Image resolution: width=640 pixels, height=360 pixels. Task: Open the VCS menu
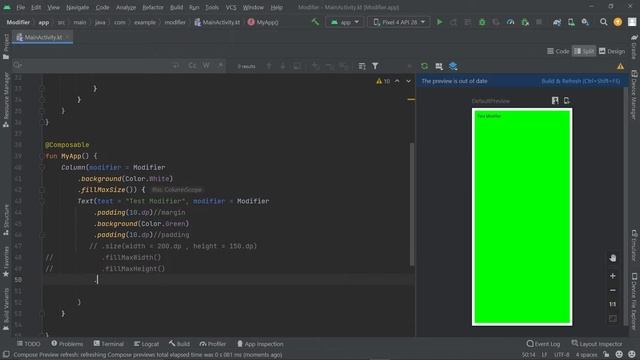(231, 7)
